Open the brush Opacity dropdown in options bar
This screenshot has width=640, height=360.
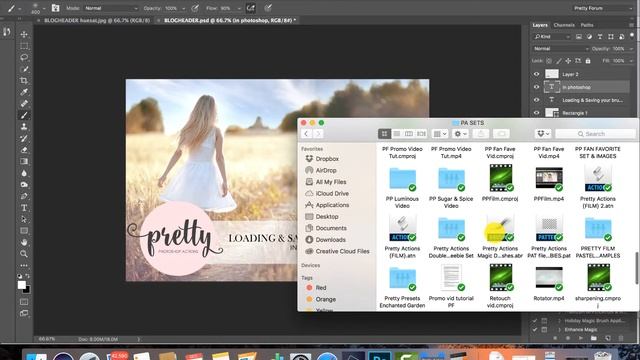click(183, 8)
